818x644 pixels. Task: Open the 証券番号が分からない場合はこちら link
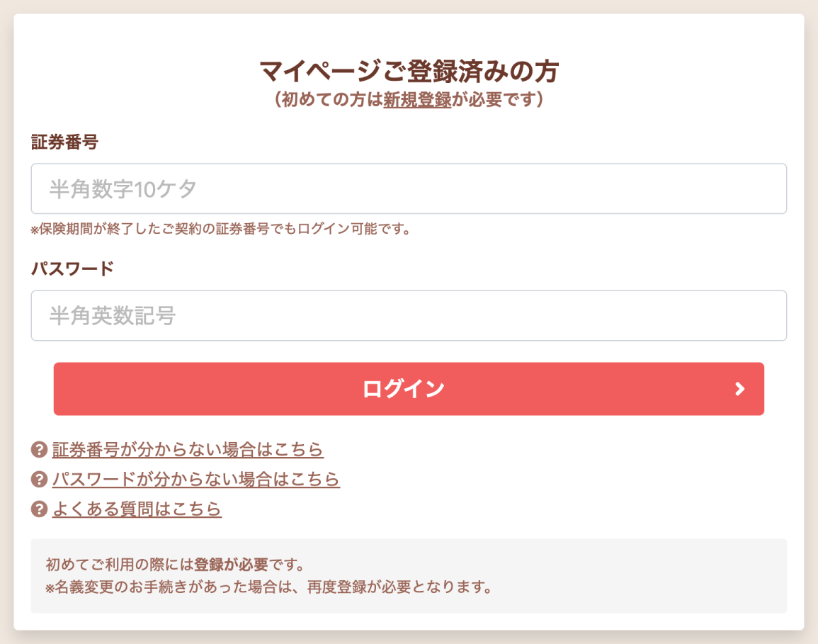coord(188,449)
